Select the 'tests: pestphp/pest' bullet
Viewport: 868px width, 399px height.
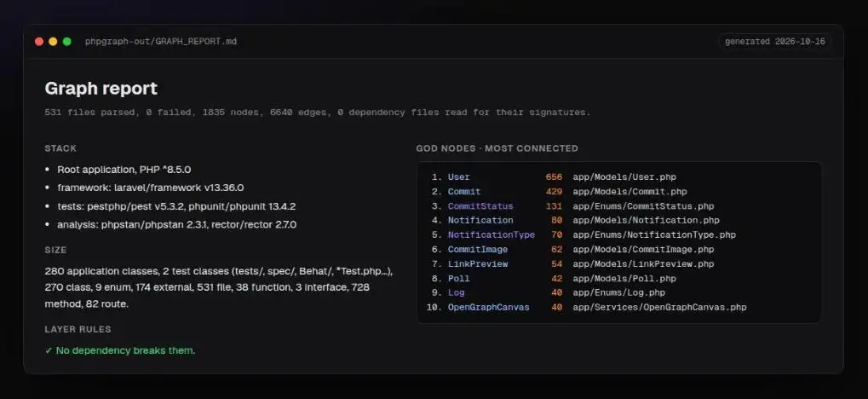176,206
